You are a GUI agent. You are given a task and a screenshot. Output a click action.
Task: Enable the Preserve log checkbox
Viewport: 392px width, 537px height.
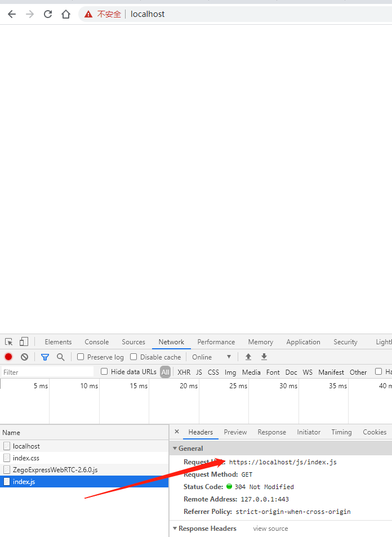[x=81, y=357]
